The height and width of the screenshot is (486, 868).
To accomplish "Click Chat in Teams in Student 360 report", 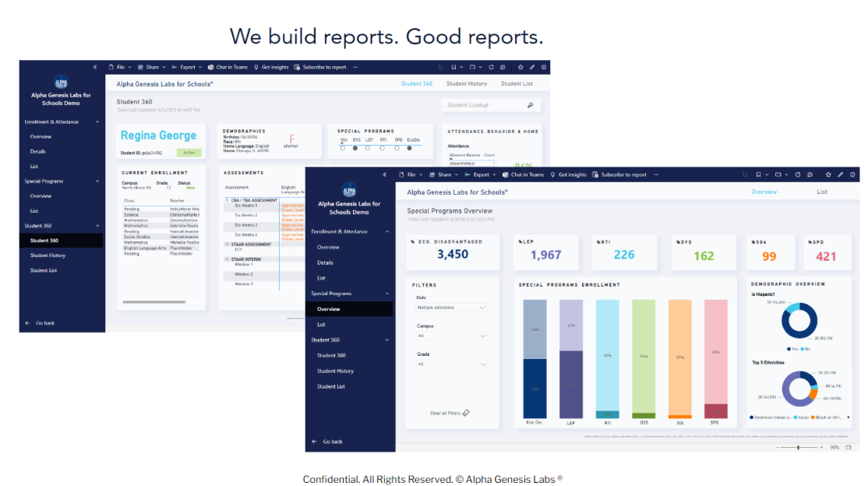I will 228,67.
